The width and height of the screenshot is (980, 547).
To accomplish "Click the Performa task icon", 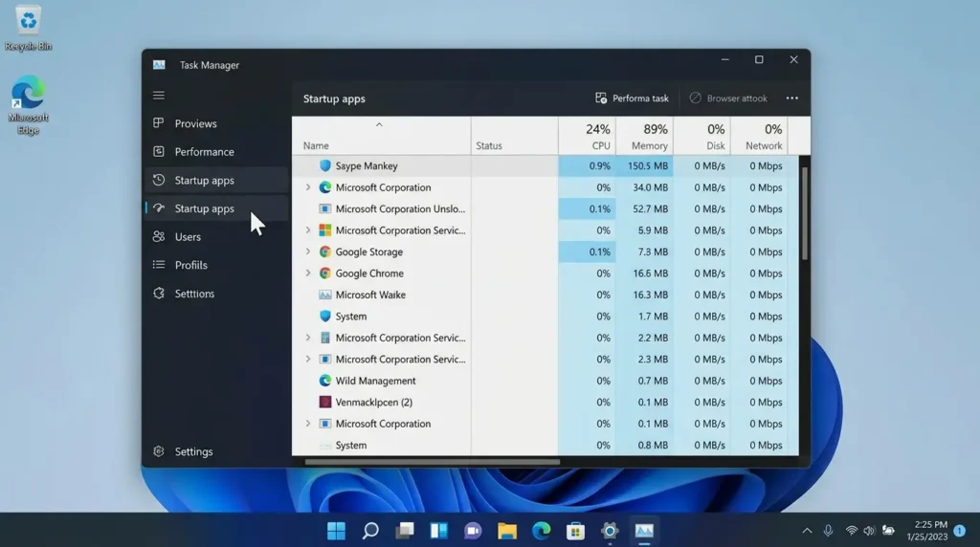I will [601, 98].
